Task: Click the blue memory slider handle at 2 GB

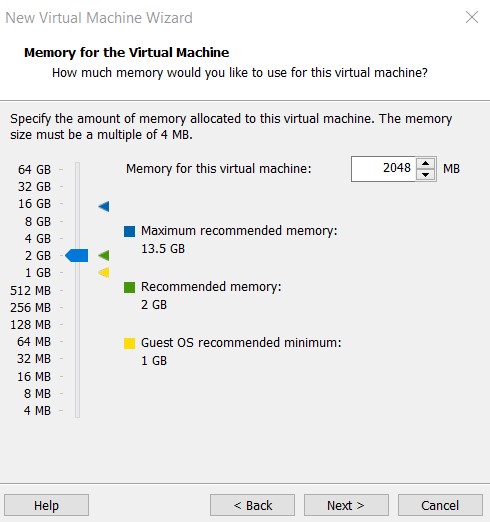Action: point(77,256)
